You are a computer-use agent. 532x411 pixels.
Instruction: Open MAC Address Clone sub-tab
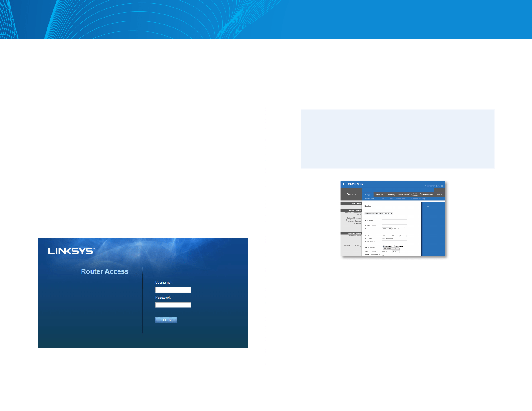(x=398, y=199)
